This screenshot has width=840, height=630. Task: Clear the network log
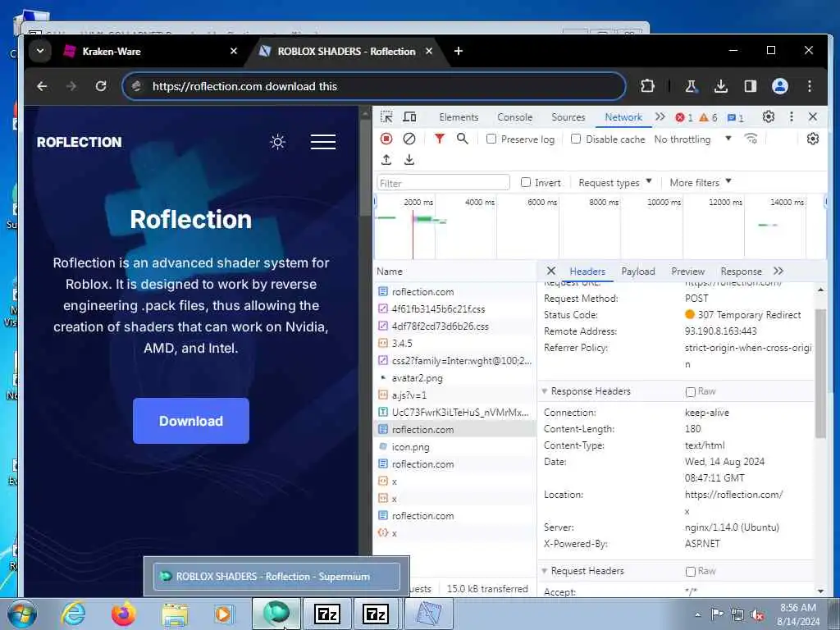coord(409,139)
